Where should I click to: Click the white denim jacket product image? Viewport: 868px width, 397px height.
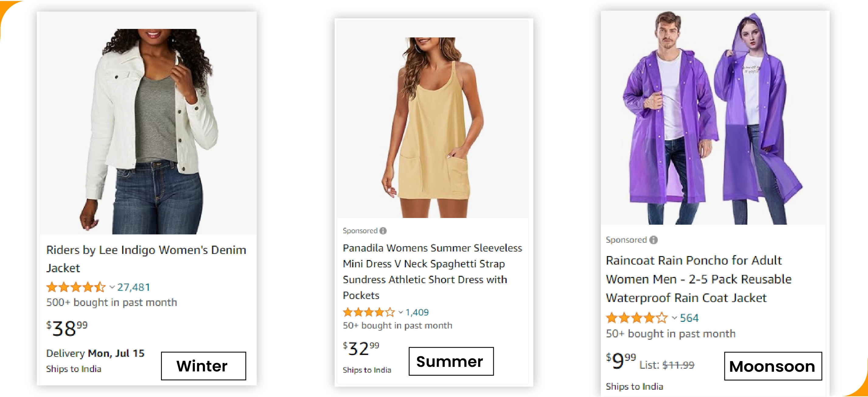pos(148,132)
